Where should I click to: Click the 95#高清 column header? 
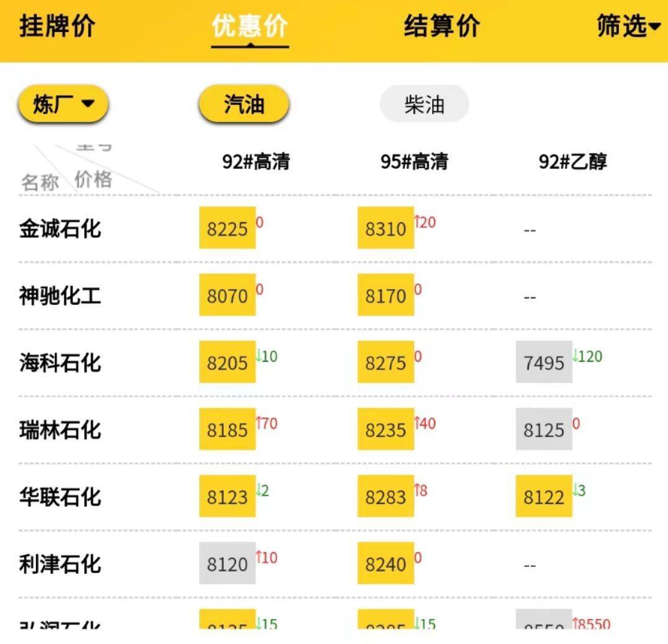tap(416, 162)
